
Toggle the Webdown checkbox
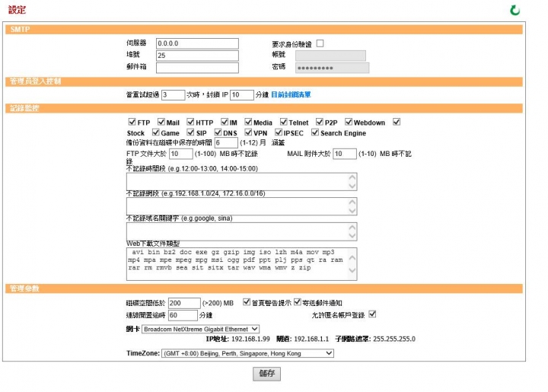click(x=349, y=122)
